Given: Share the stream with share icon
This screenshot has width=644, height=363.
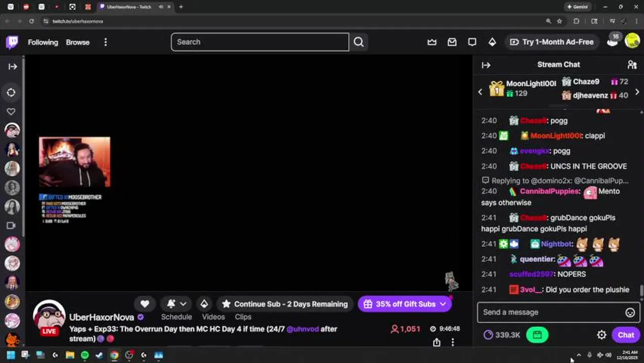Looking at the screenshot, I should coord(436,342).
